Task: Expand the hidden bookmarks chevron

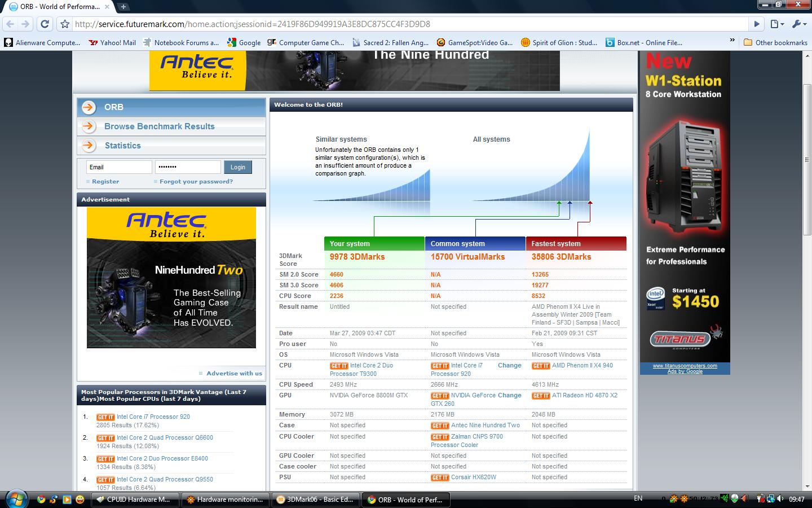Action: point(732,41)
